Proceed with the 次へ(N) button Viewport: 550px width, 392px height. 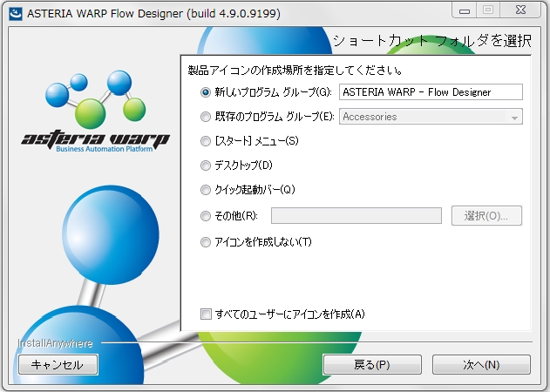click(x=481, y=365)
